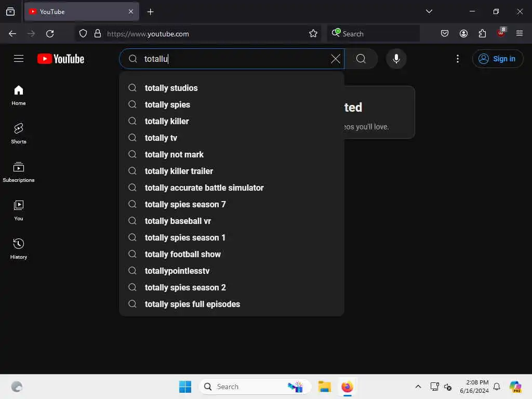
Task: Choose "totally spies season 2" suggestion
Action: click(232, 287)
